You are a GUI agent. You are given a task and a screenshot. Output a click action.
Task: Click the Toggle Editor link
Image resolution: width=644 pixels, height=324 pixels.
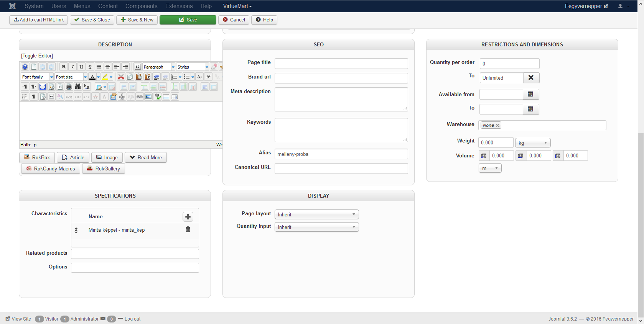[x=37, y=56]
